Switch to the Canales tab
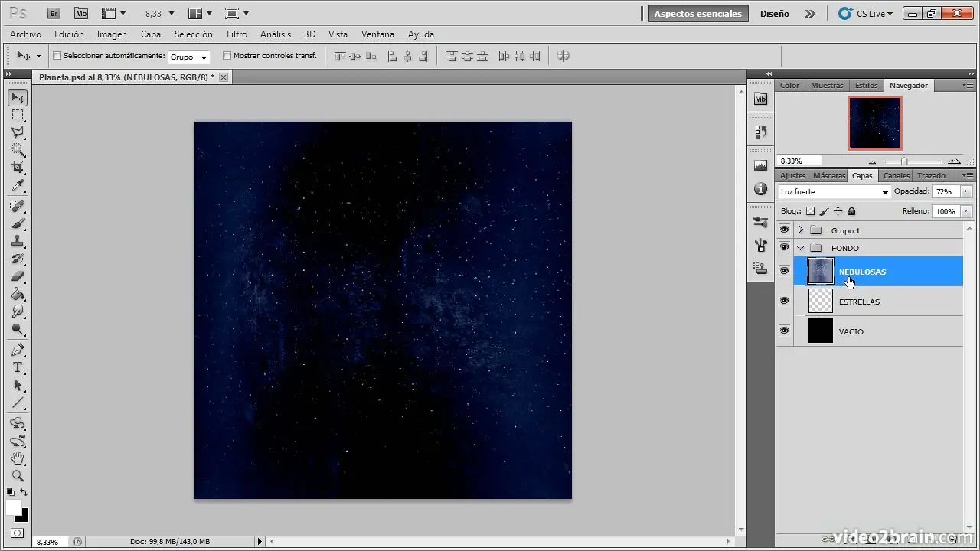Viewport: 980px width, 551px height. [897, 176]
